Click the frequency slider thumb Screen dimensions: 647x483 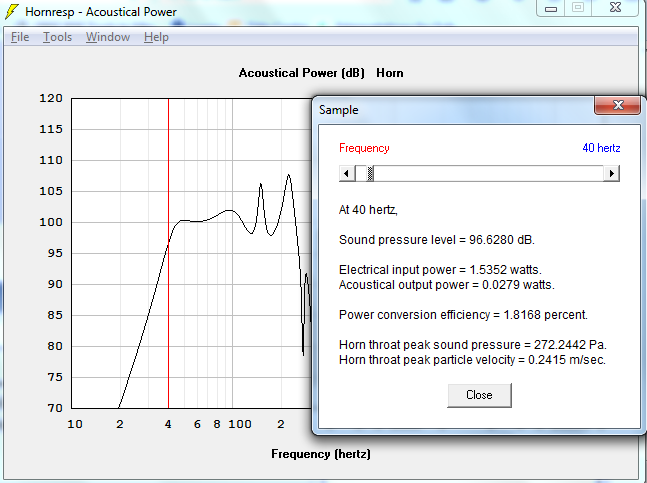tap(370, 173)
